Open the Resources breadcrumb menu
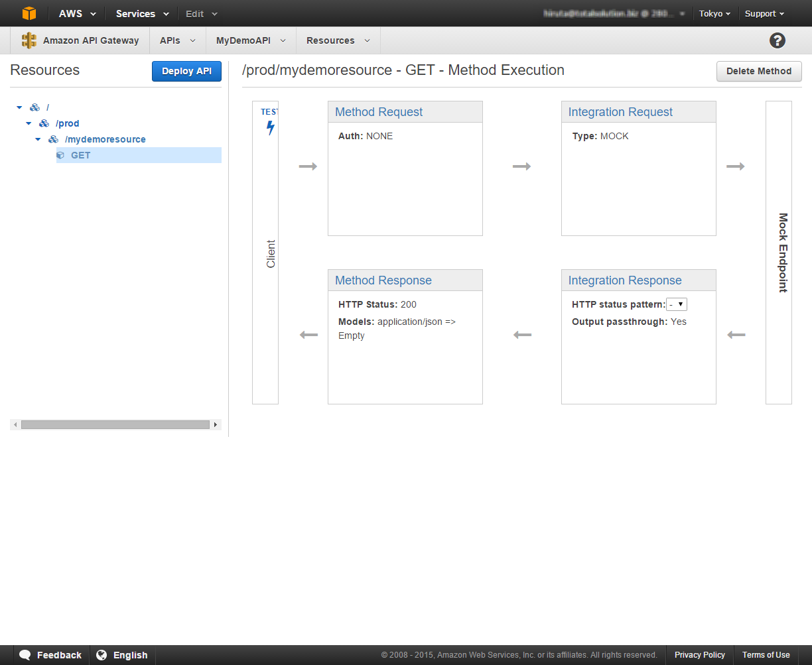Image resolution: width=812 pixels, height=665 pixels. tap(338, 40)
